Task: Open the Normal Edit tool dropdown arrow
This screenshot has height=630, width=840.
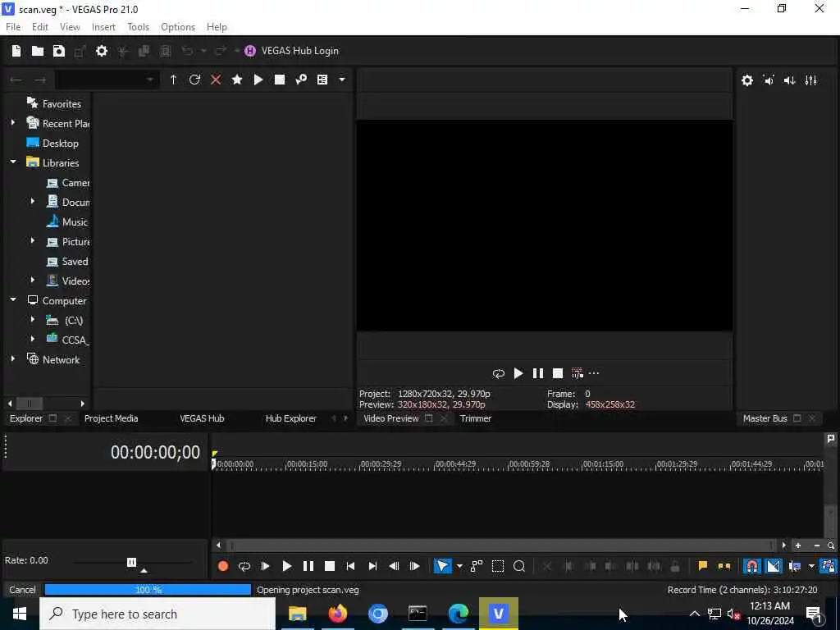Action: click(x=459, y=566)
